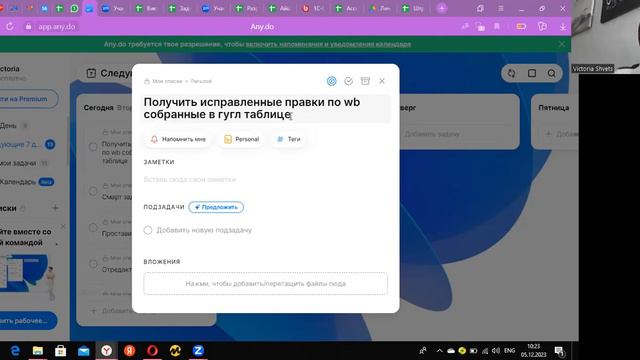Viewport: 640px width, 360px height.
Task: Show hidden tray icons via the chevron
Action: (439, 351)
